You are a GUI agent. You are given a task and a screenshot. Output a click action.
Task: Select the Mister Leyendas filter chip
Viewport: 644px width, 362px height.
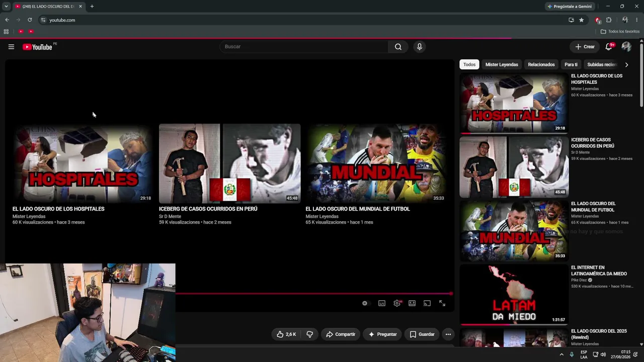[502, 64]
